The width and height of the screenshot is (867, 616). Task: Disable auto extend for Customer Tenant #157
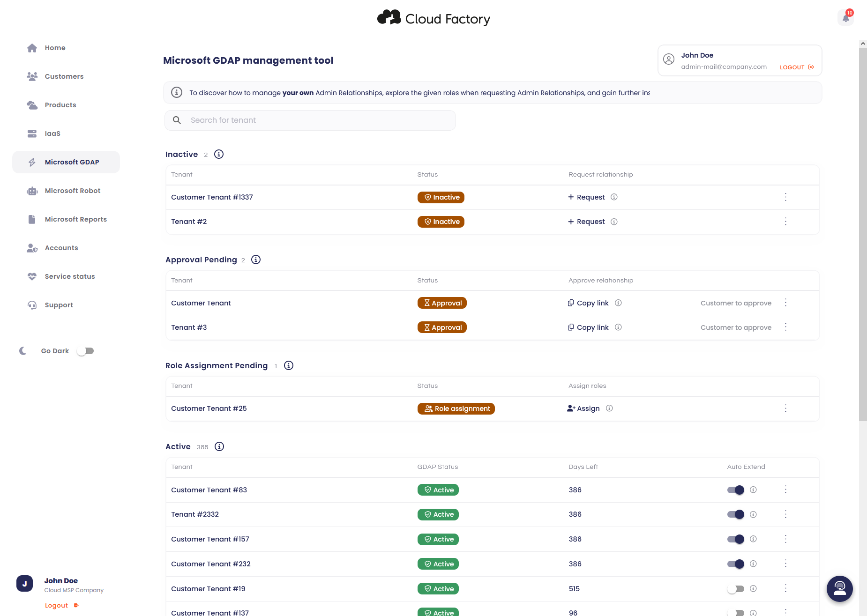click(735, 539)
